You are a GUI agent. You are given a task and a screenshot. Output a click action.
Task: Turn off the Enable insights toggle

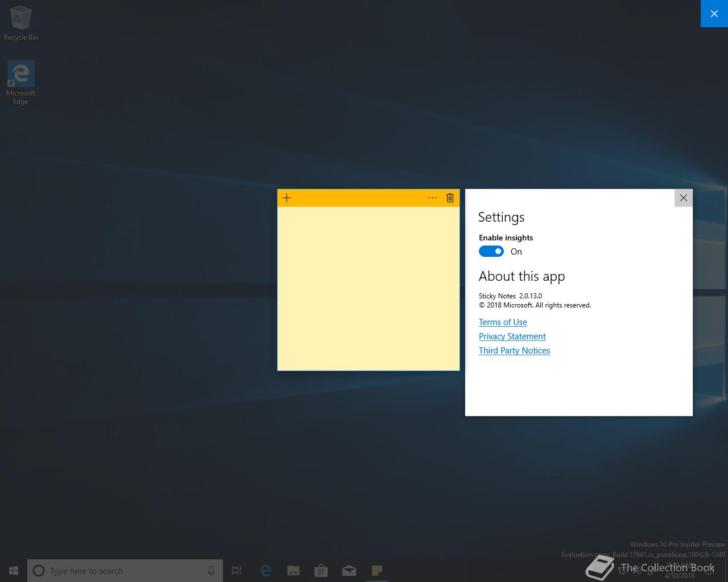(491, 251)
